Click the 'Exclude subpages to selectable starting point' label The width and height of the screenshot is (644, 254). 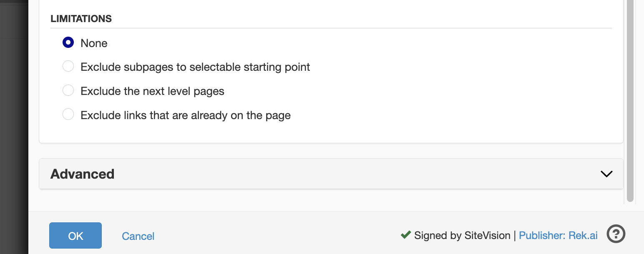(x=195, y=67)
